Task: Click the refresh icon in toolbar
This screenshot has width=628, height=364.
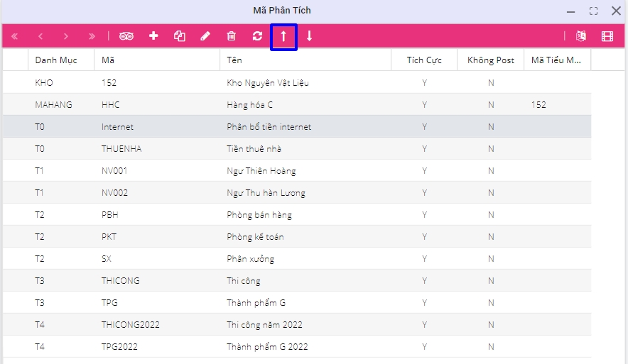Action: [257, 36]
